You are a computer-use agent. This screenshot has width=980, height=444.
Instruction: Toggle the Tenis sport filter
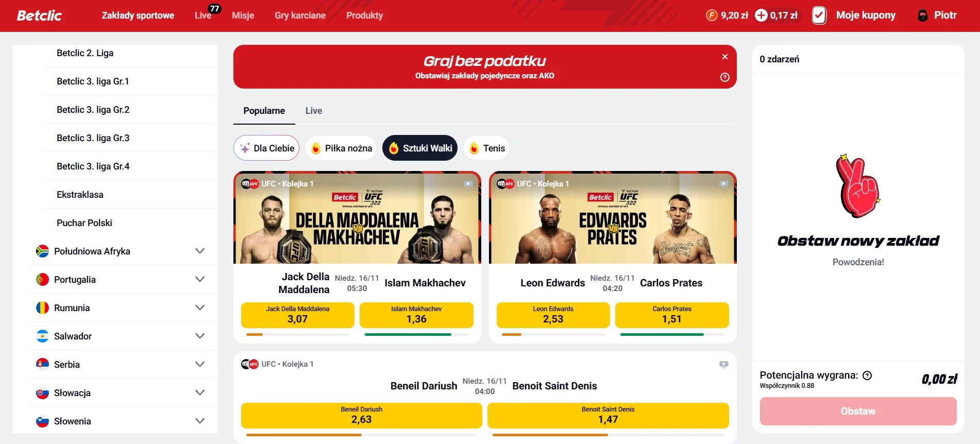pos(486,148)
